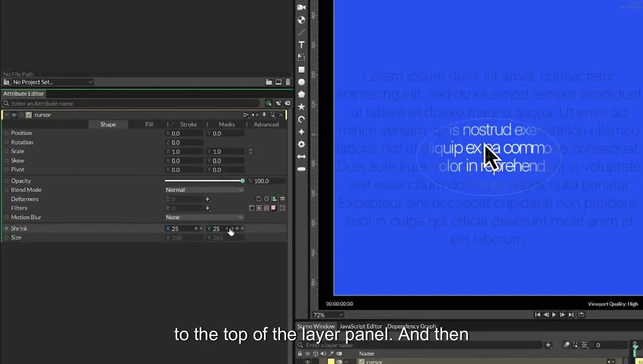Image resolution: width=643 pixels, height=364 pixels.
Task: Open the JavaScript Editor tab
Action: [x=361, y=326]
